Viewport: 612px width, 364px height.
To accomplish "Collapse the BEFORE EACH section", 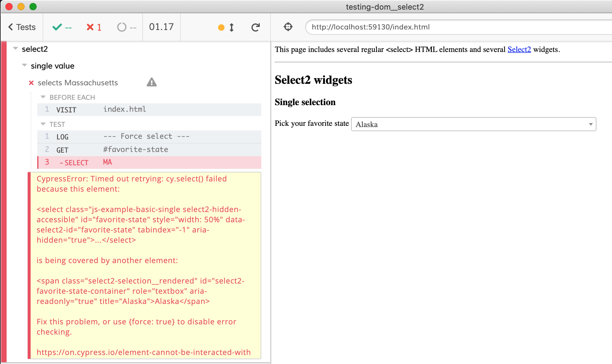I will tap(43, 97).
